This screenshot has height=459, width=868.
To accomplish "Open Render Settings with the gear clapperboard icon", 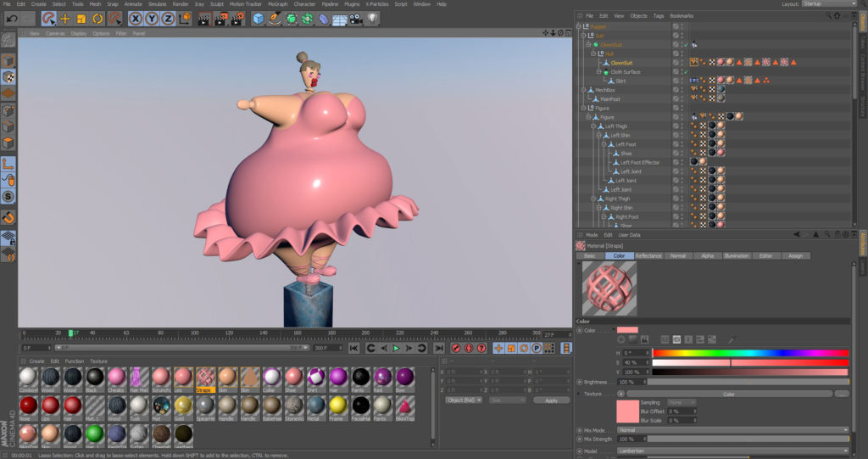I will (x=237, y=19).
